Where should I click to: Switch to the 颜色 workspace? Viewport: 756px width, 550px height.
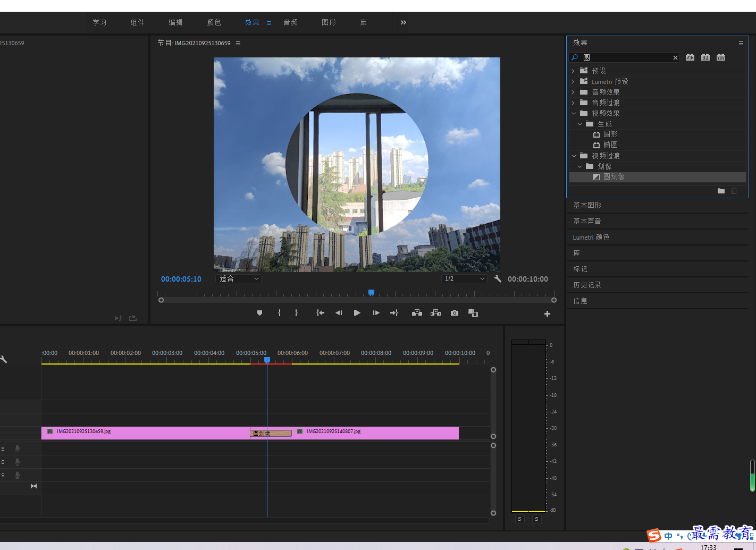tap(214, 22)
